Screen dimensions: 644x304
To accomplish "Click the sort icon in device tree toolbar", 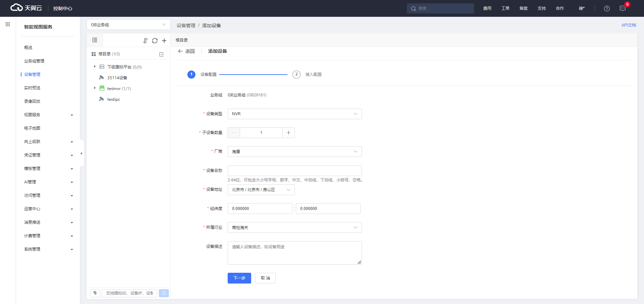I will pos(145,41).
